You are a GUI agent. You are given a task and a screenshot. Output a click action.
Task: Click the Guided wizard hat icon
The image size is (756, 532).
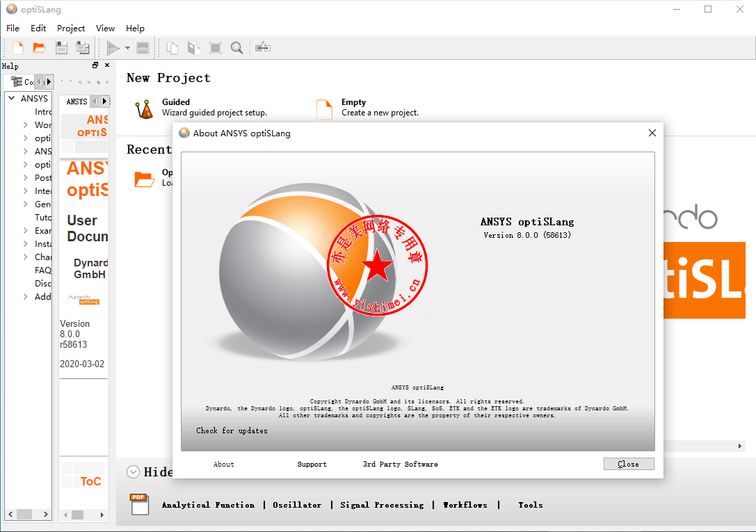click(144, 109)
